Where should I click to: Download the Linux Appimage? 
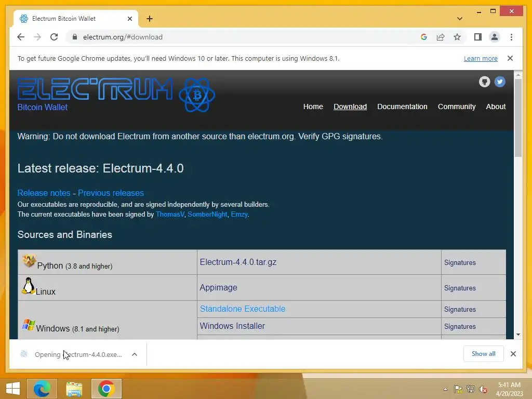tap(218, 288)
